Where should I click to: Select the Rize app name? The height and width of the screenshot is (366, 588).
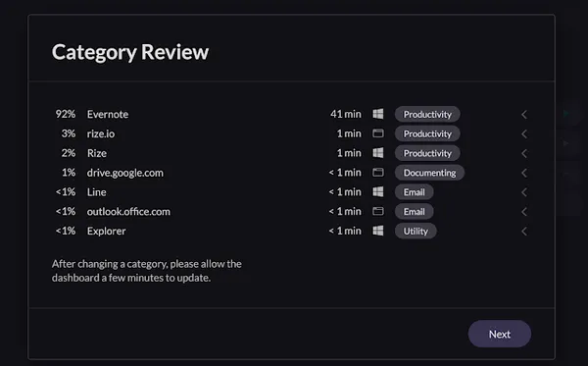click(x=97, y=153)
